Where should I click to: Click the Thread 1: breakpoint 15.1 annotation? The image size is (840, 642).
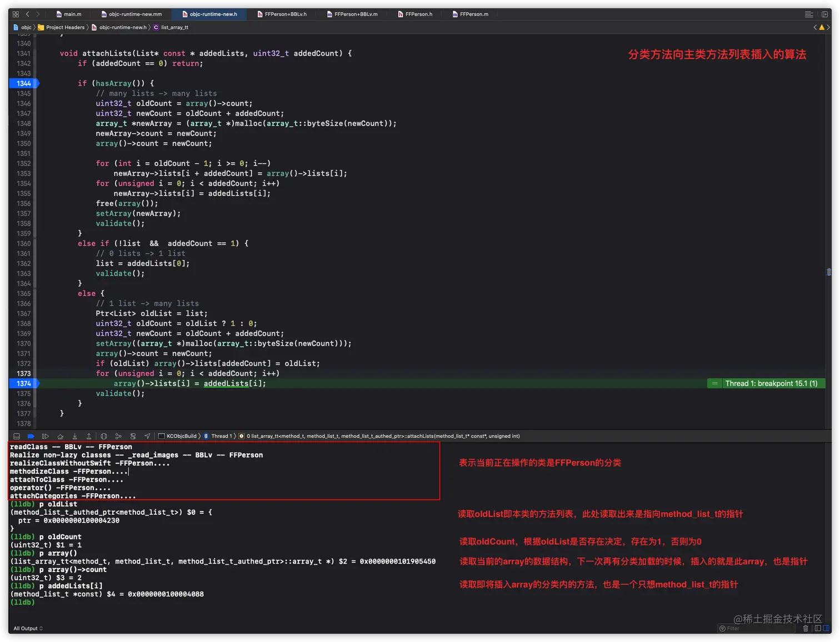[772, 383]
